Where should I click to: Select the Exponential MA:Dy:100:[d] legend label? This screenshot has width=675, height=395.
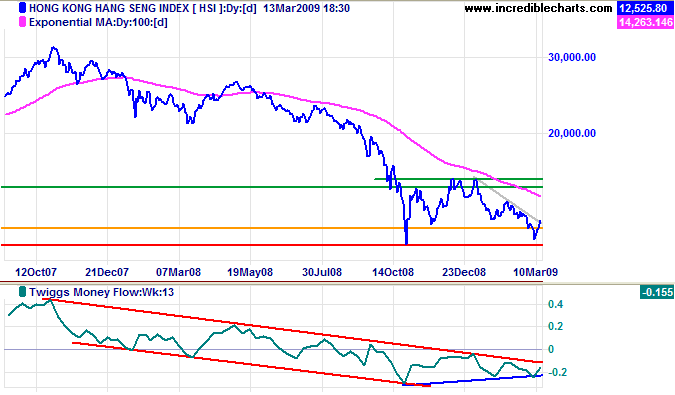tap(98, 22)
